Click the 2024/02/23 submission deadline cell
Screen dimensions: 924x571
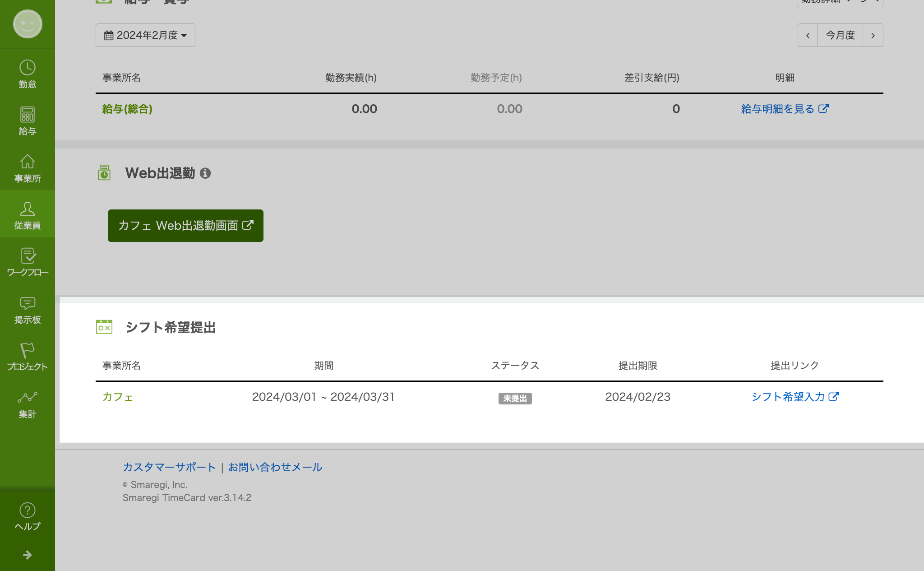click(638, 397)
